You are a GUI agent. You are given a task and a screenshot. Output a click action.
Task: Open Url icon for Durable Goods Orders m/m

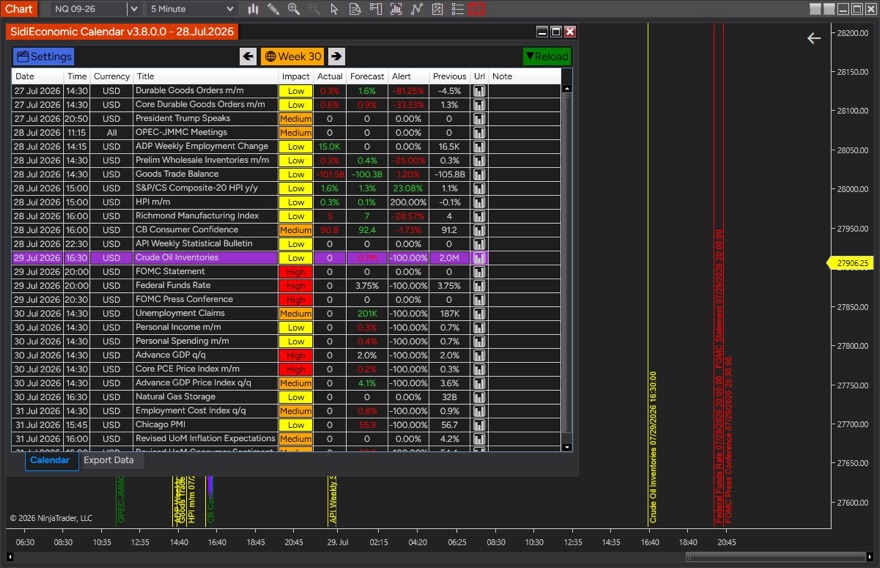pyautogui.click(x=479, y=91)
